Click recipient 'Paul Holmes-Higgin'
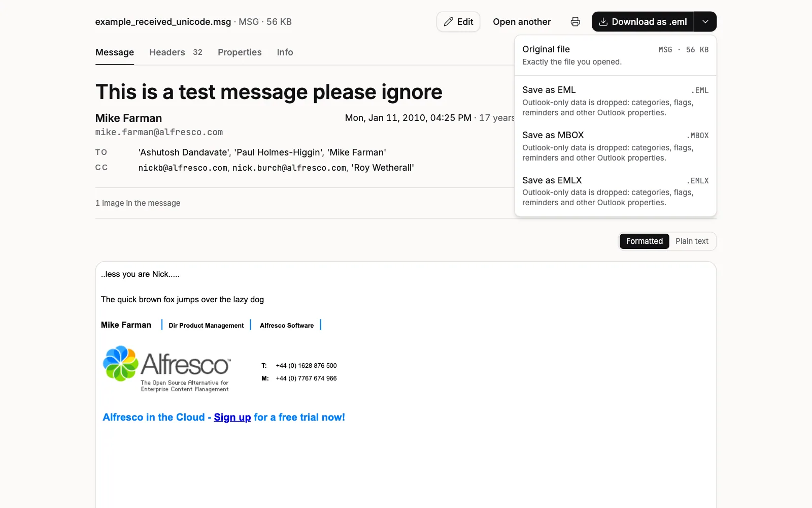This screenshot has height=508, width=812. pos(278,152)
